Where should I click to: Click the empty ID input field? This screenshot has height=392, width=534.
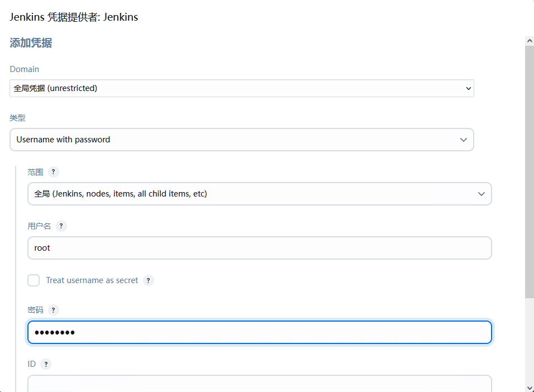(x=259, y=383)
